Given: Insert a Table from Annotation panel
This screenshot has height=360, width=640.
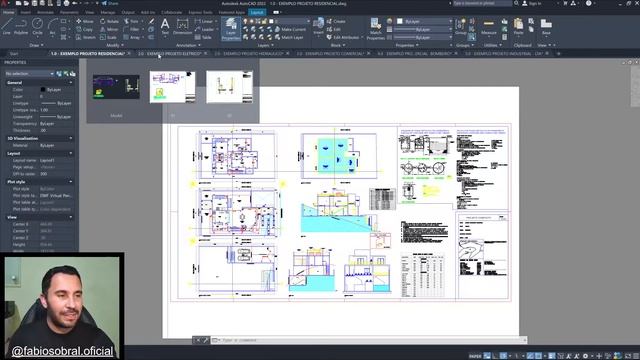Looking at the screenshot, I should pos(203,37).
